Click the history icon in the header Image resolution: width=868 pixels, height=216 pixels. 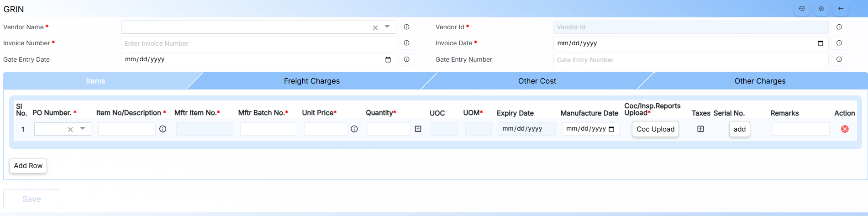click(802, 9)
